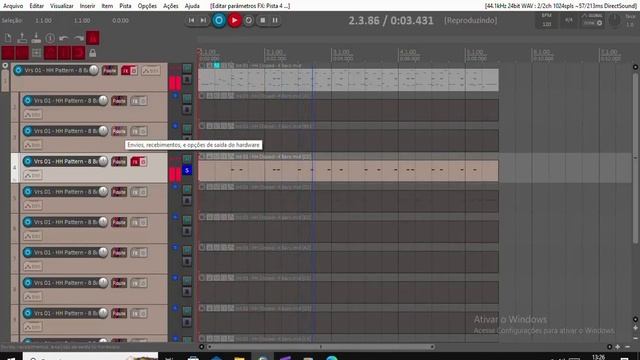Click the volume knob of track 4
This screenshot has width=640, height=360.
[x=103, y=162]
